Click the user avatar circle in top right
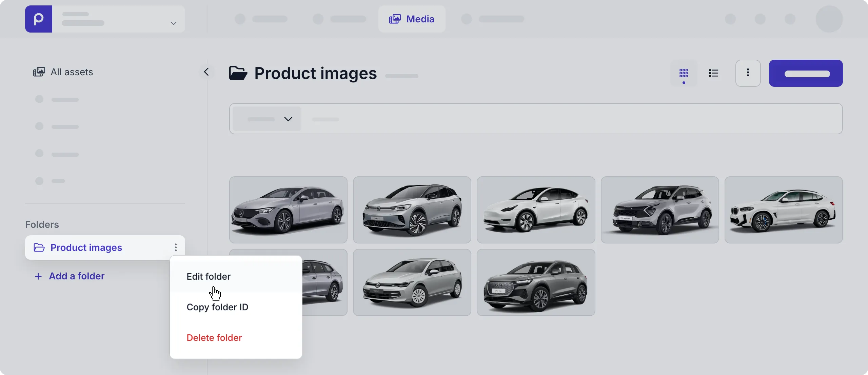This screenshot has width=868, height=375. 829,19
